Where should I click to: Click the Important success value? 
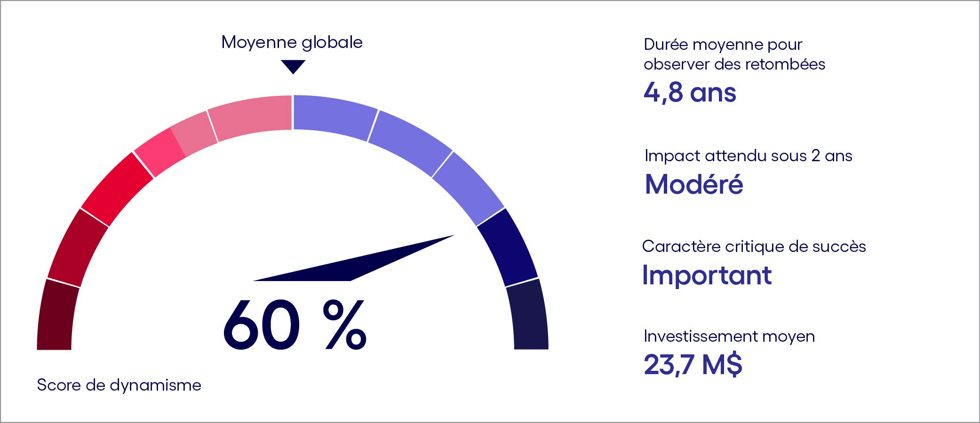click(707, 275)
